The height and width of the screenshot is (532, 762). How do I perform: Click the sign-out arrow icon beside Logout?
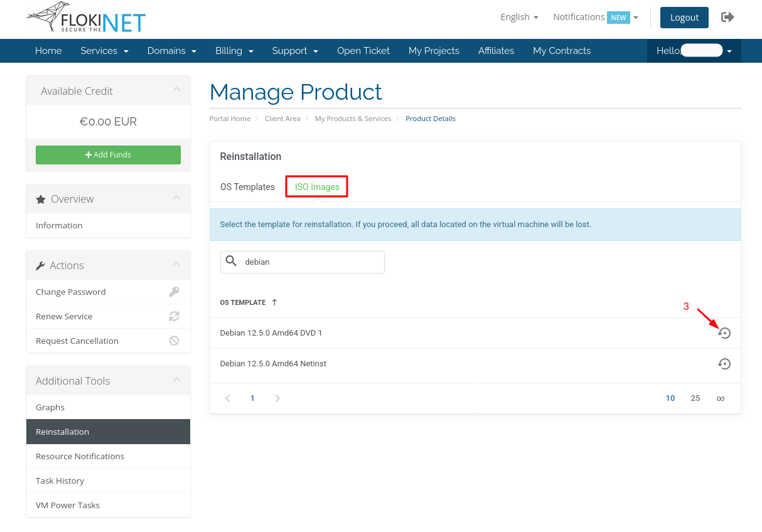(727, 17)
